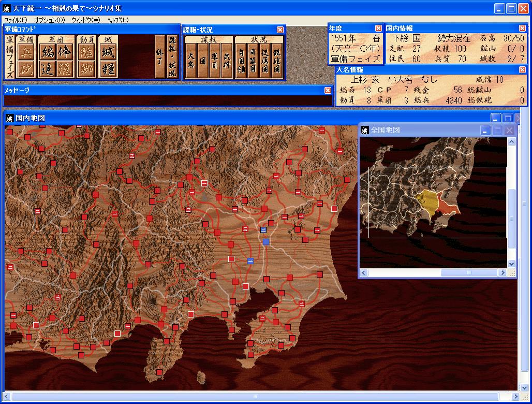Click down arrow of 全国地図 scrollbar
This screenshot has width=532, height=404.
pyautogui.click(x=512, y=264)
